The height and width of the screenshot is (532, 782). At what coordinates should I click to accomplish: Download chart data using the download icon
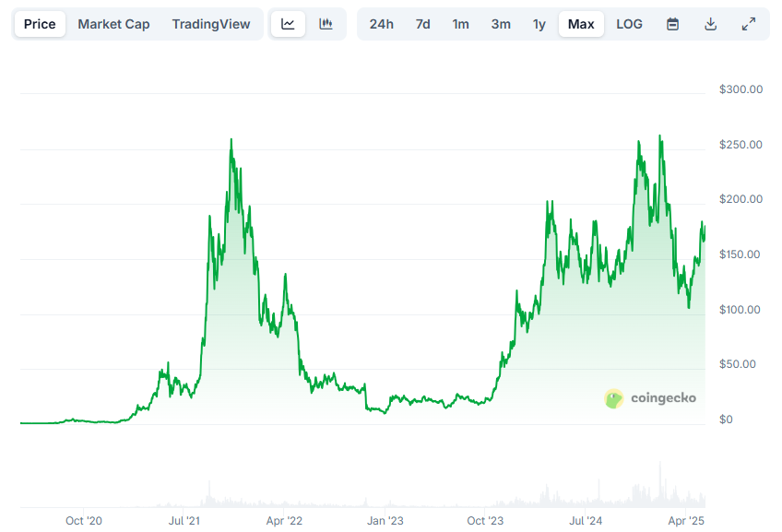point(710,24)
